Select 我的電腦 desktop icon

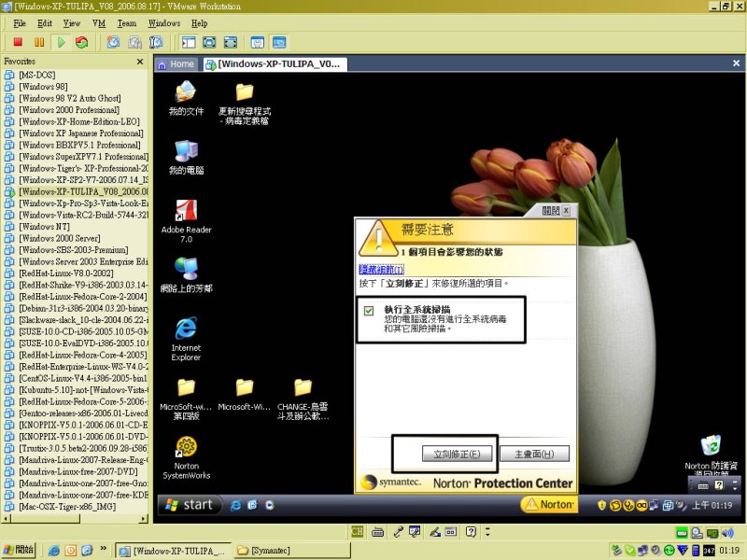(186, 158)
